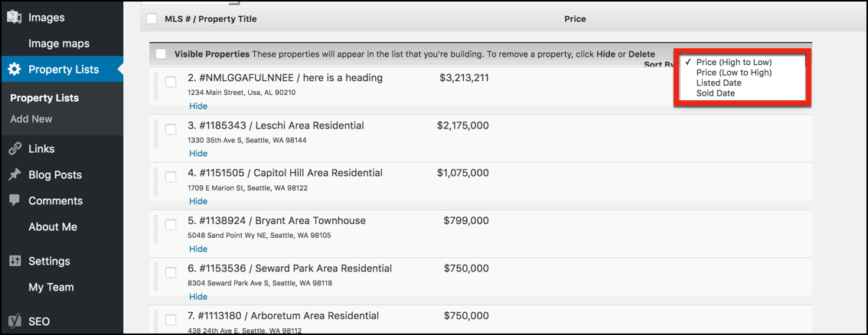The image size is (868, 335).
Task: Pick Sold Date from sort options
Action: [x=715, y=93]
